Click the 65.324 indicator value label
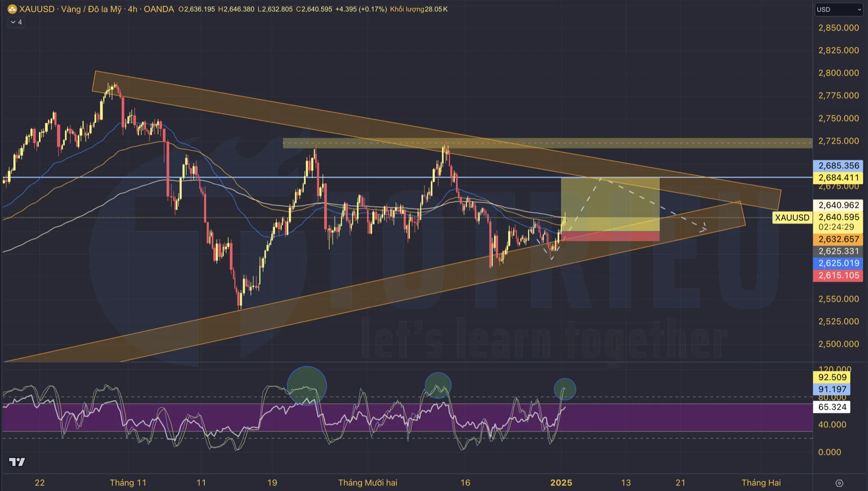The width and height of the screenshot is (868, 491). click(832, 407)
